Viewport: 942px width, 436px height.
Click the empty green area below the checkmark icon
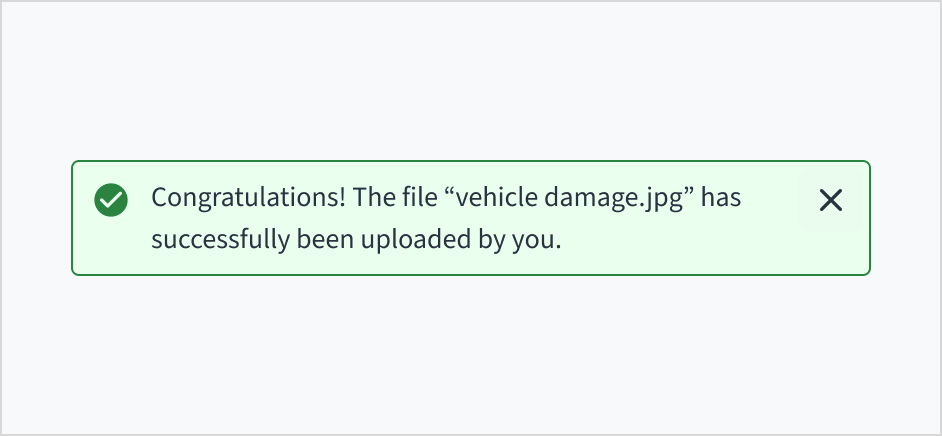pos(111,248)
